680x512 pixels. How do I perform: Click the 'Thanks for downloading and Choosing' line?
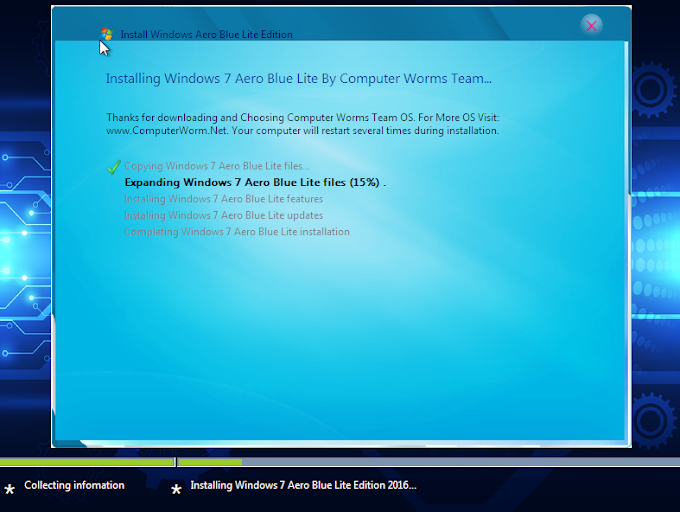coord(303,117)
